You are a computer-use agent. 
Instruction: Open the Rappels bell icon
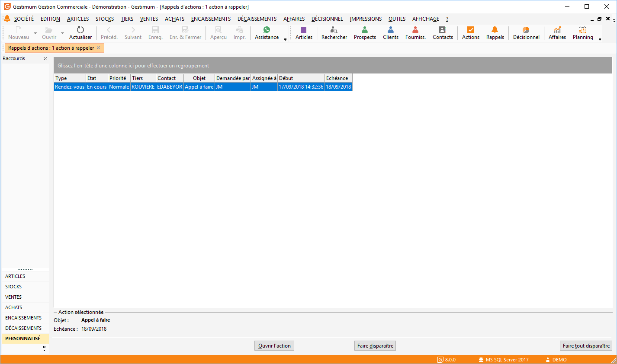pos(495,30)
